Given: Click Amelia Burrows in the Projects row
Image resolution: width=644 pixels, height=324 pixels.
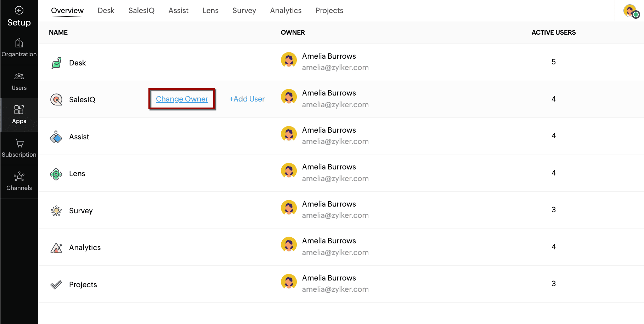Looking at the screenshot, I should coord(329,278).
